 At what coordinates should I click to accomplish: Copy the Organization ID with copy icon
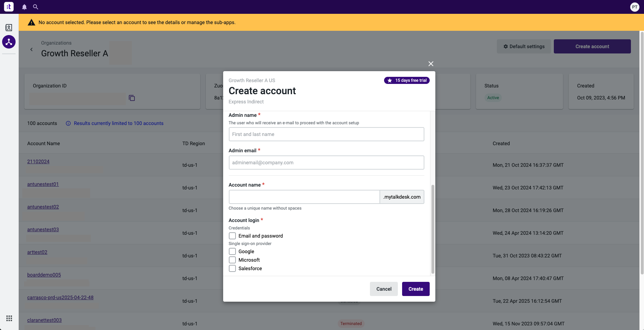click(132, 98)
